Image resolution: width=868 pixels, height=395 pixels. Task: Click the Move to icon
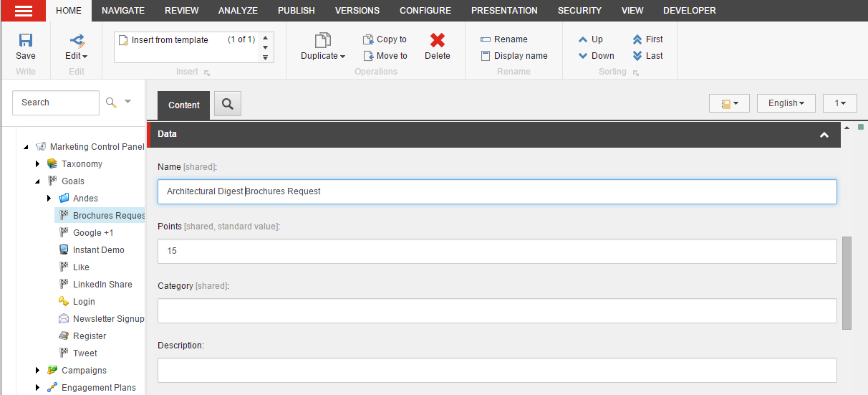coord(368,56)
